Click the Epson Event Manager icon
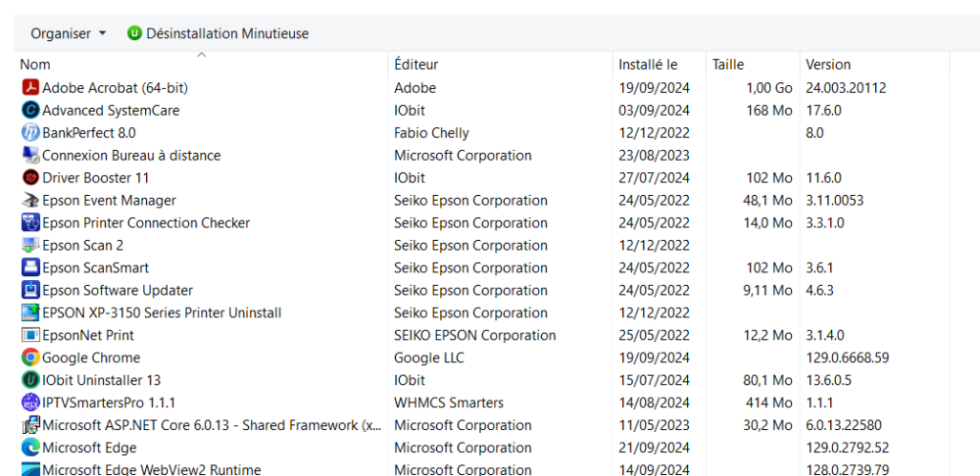This screenshot has width=980, height=476. (30, 200)
